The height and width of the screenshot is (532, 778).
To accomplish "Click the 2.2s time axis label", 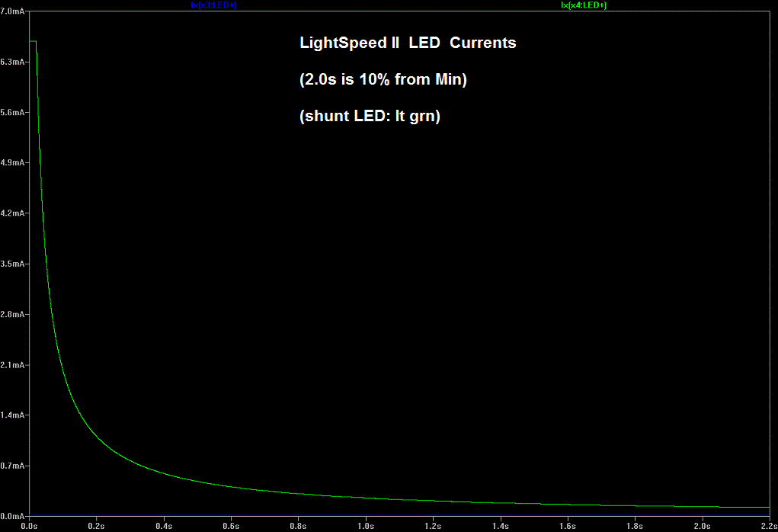I will pos(770,526).
